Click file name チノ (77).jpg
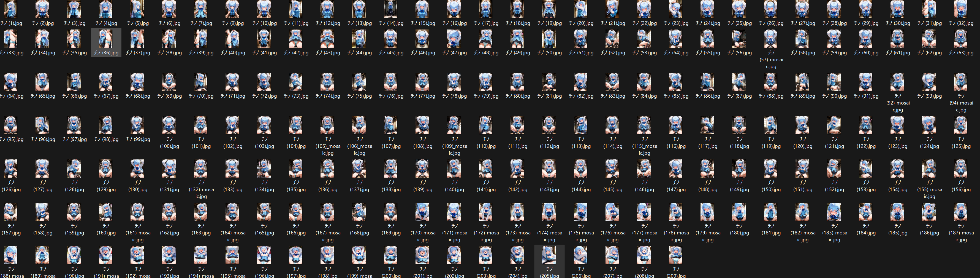980x278 pixels. click(x=423, y=96)
